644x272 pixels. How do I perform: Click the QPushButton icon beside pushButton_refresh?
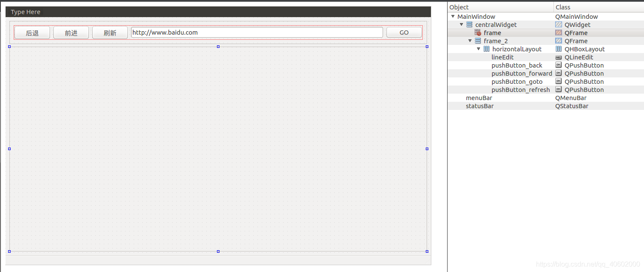point(558,89)
